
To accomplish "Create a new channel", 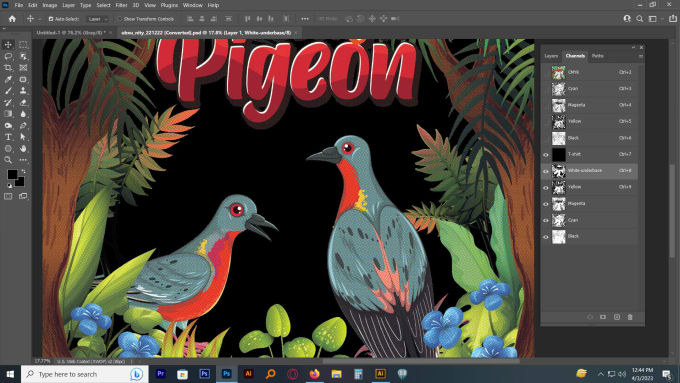I will 617,317.
